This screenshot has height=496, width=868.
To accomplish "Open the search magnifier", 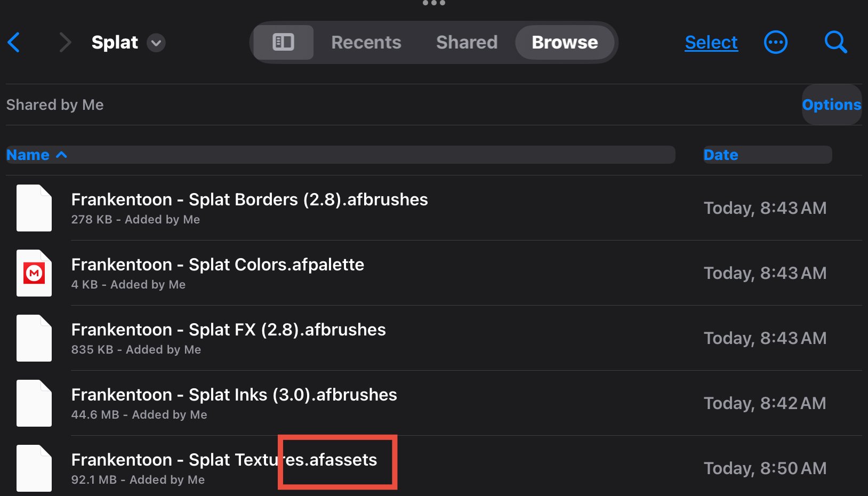I will point(835,42).
